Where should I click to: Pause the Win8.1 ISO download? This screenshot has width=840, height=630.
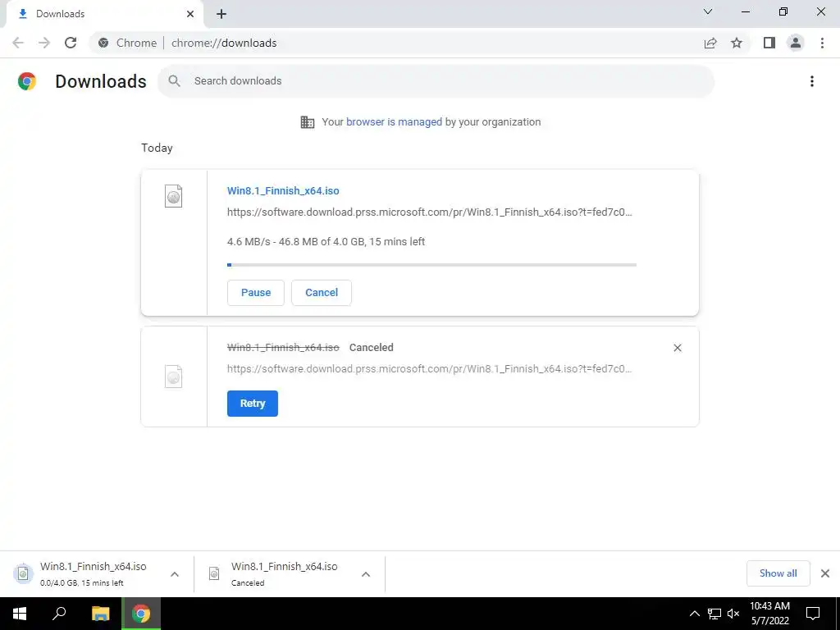256,293
